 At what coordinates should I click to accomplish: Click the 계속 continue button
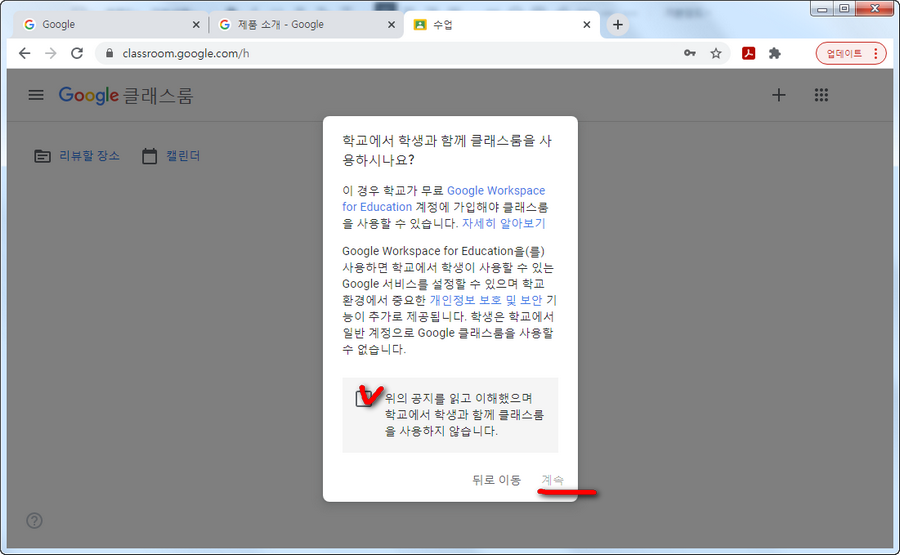(x=553, y=479)
